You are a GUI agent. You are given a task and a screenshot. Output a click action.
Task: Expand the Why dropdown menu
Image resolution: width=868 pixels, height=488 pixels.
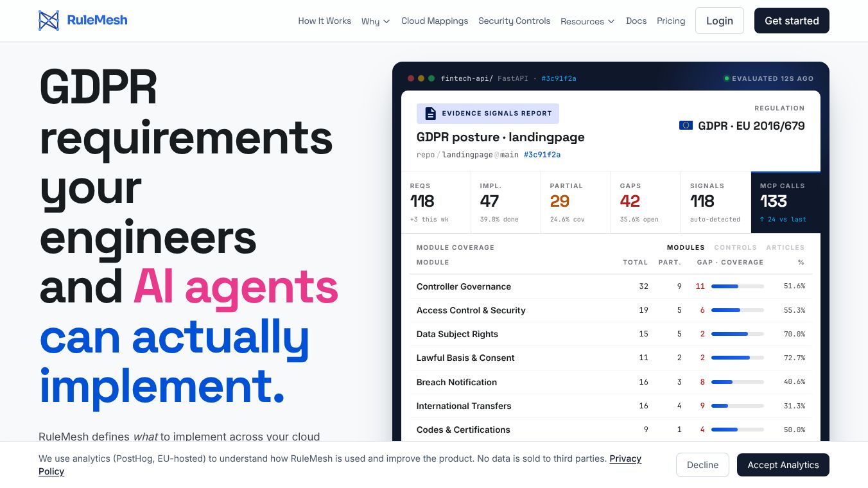click(x=376, y=21)
